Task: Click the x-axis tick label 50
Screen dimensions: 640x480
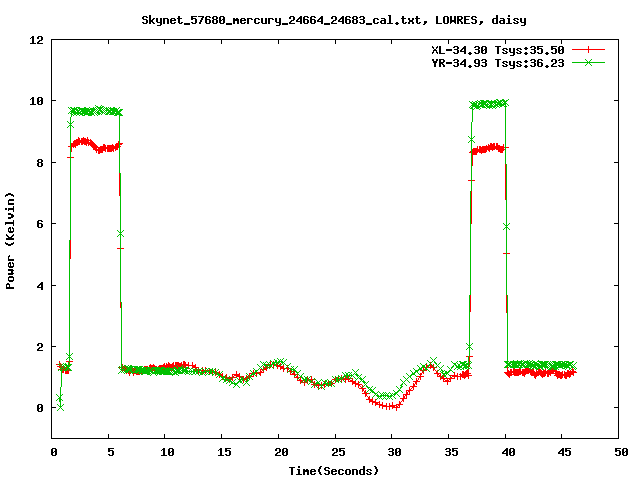Action: (x=622, y=452)
